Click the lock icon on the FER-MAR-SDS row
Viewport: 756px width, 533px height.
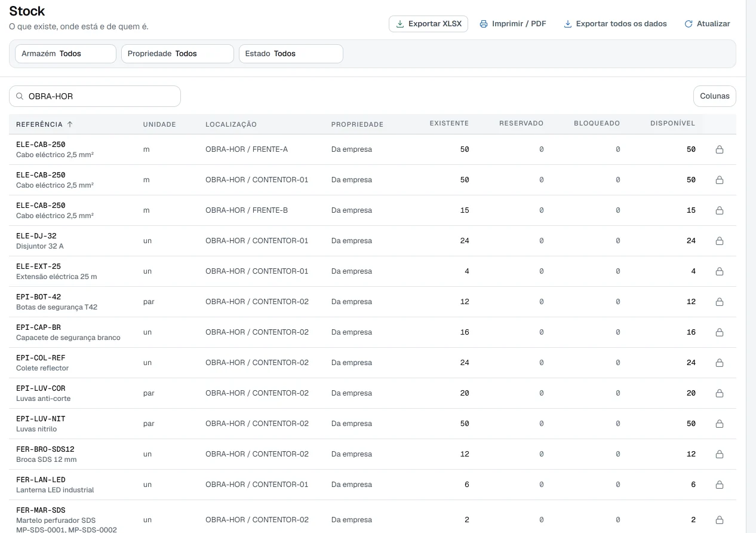pyautogui.click(x=720, y=520)
